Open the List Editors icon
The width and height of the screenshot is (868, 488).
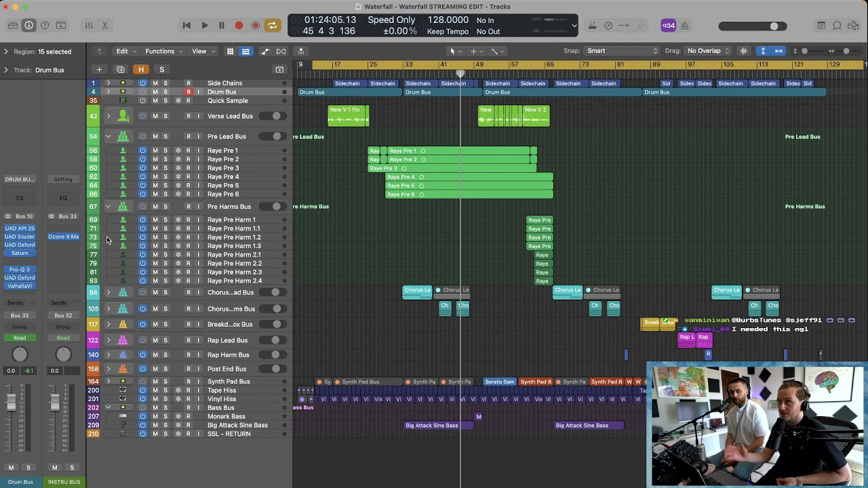821,25
